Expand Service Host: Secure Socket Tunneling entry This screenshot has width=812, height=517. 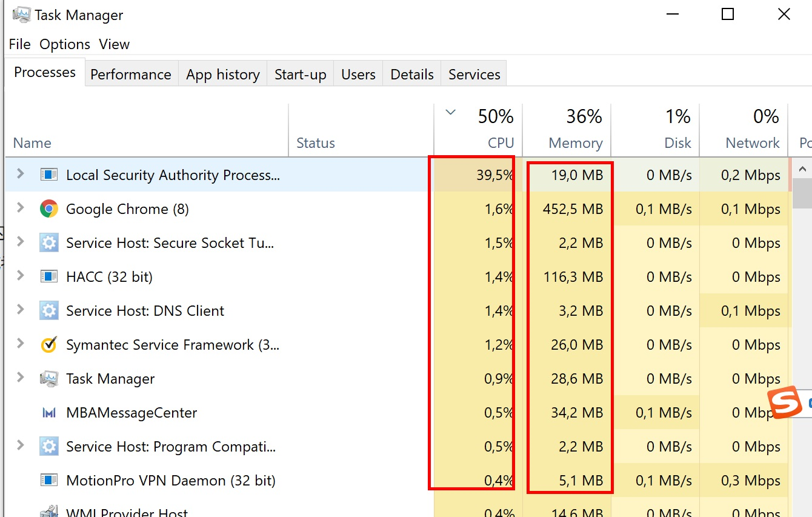(21, 242)
